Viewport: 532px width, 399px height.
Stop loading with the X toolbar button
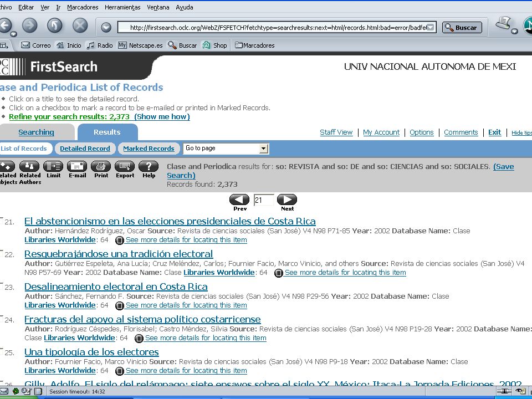pos(80,26)
